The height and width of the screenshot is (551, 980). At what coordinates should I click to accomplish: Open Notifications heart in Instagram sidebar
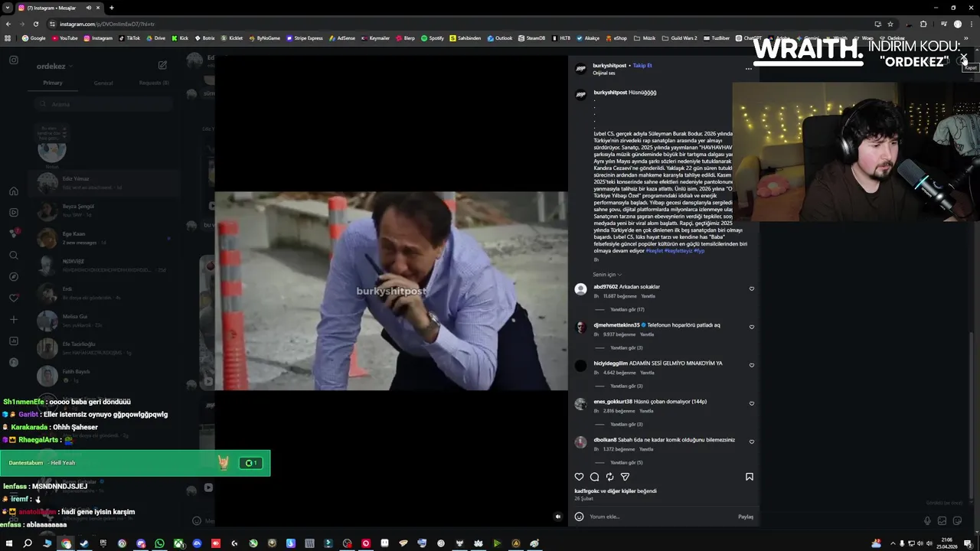[14, 298]
